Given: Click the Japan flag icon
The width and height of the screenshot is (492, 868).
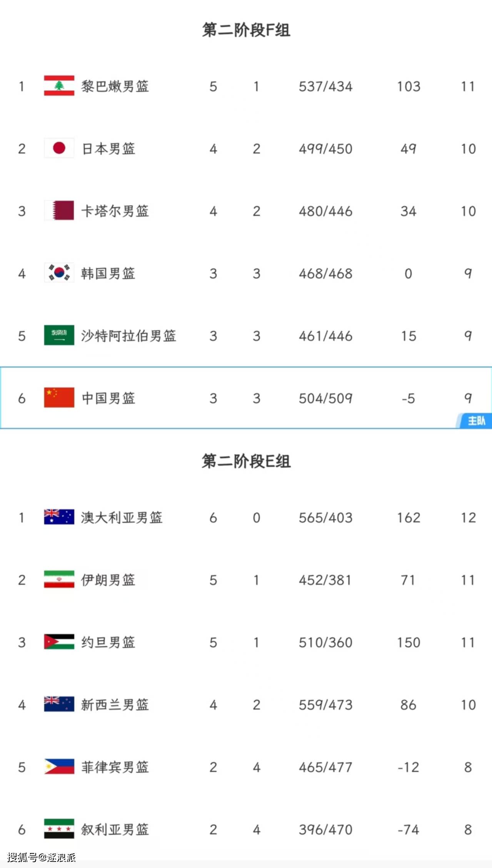Looking at the screenshot, I should tap(59, 148).
